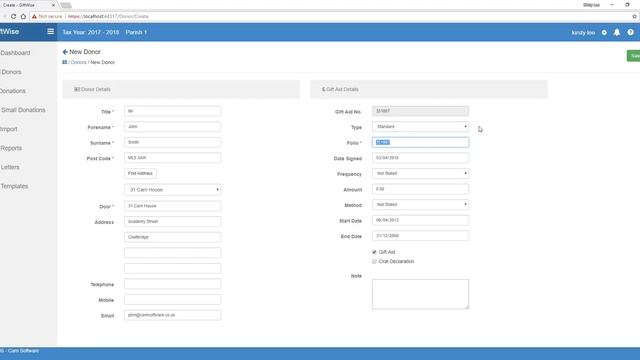Click inside the Note text area

420,294
